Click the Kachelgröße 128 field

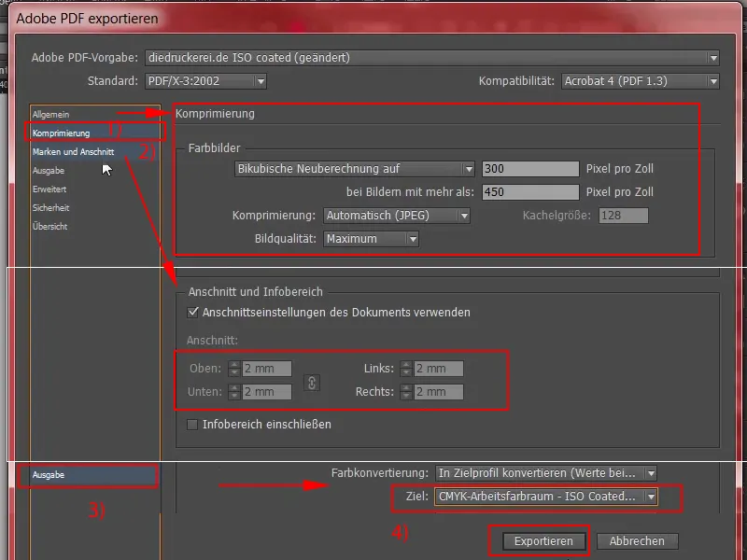pyautogui.click(x=623, y=216)
